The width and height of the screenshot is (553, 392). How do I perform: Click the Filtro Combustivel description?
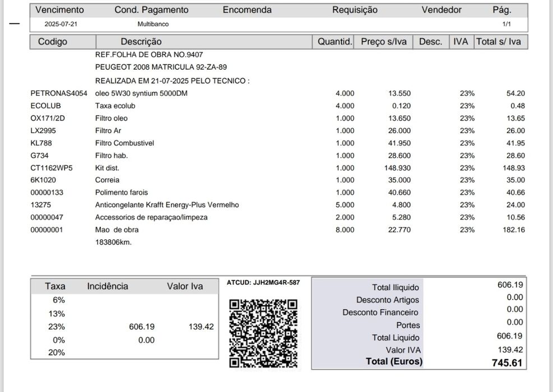(125, 143)
